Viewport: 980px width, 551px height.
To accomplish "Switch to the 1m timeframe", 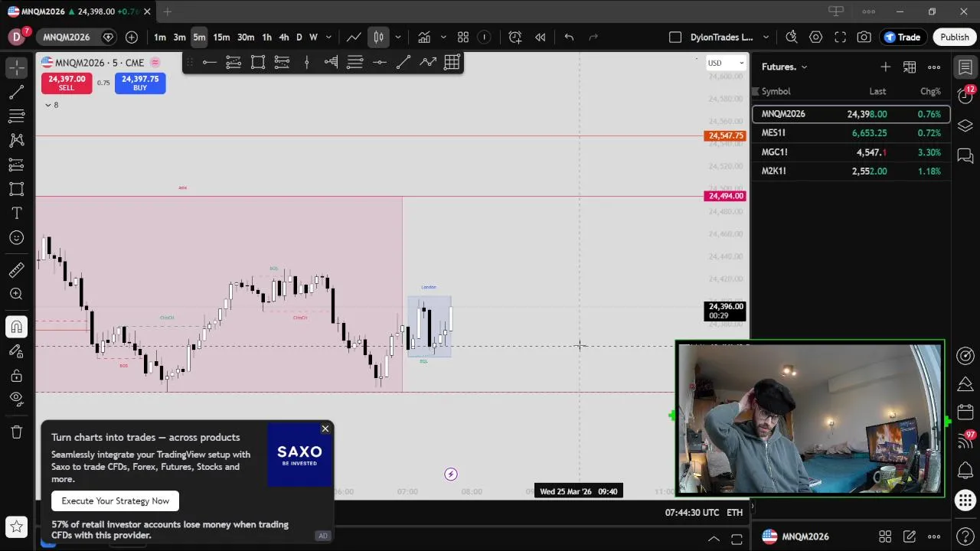I will (x=159, y=37).
